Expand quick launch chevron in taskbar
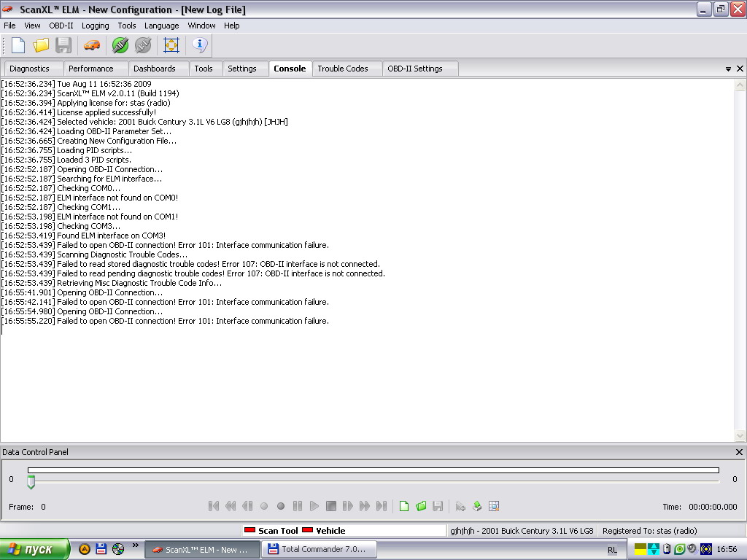The height and width of the screenshot is (560, 747). click(135, 545)
